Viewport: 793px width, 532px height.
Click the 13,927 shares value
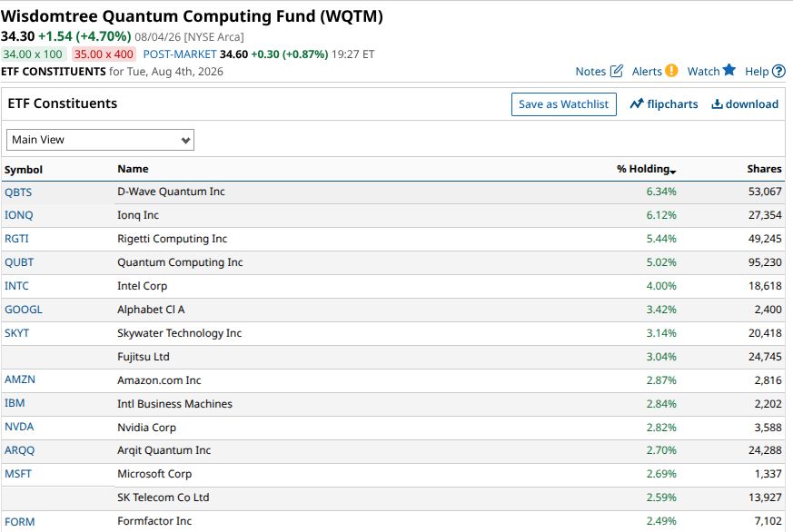(x=765, y=498)
